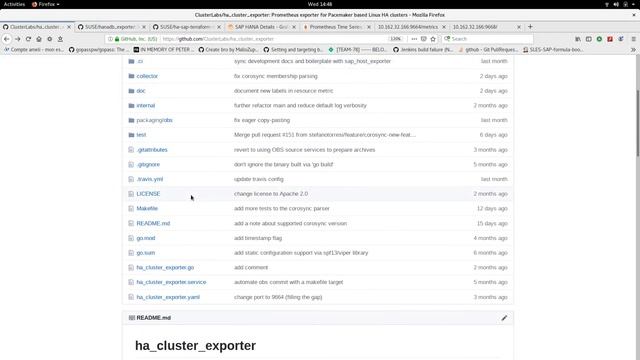Open the .travis.yml file

(x=150, y=179)
